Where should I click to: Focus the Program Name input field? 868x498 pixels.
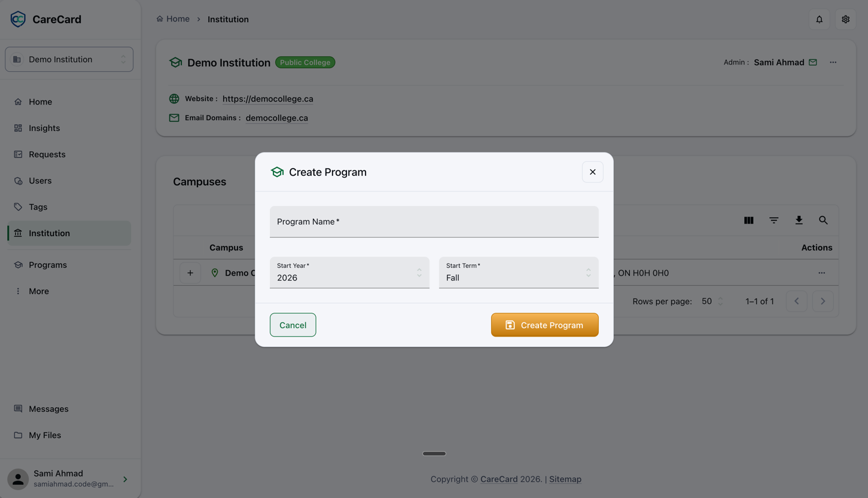(434, 222)
